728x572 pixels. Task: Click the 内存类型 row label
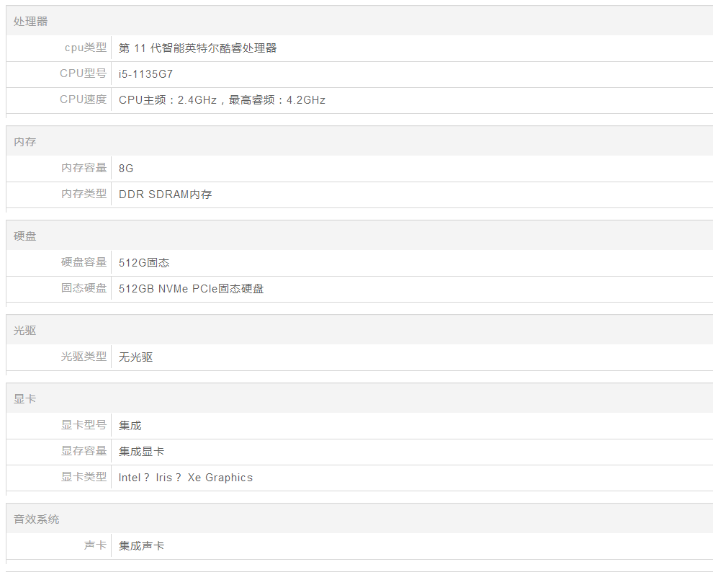pos(84,194)
